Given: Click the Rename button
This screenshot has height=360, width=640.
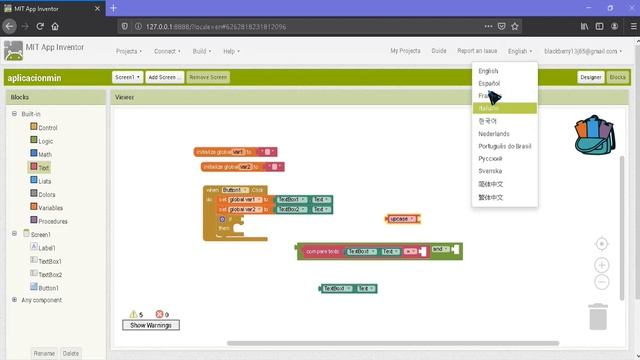Looking at the screenshot, I should click(x=44, y=353).
